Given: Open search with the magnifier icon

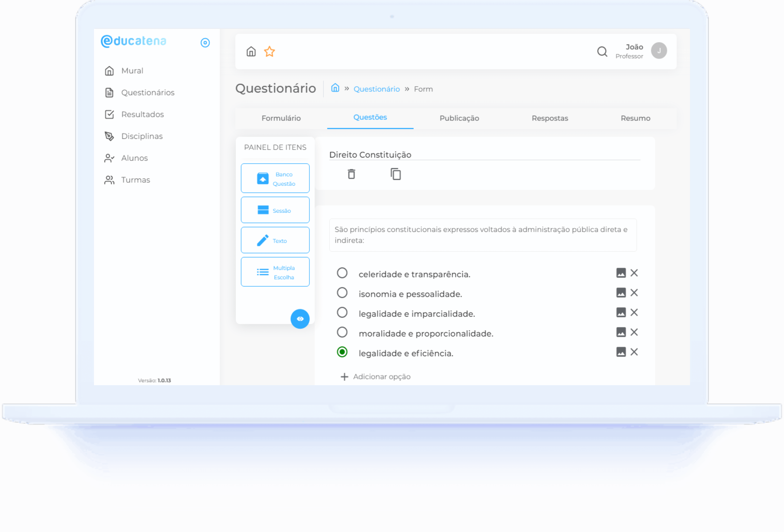Looking at the screenshot, I should pos(602,52).
